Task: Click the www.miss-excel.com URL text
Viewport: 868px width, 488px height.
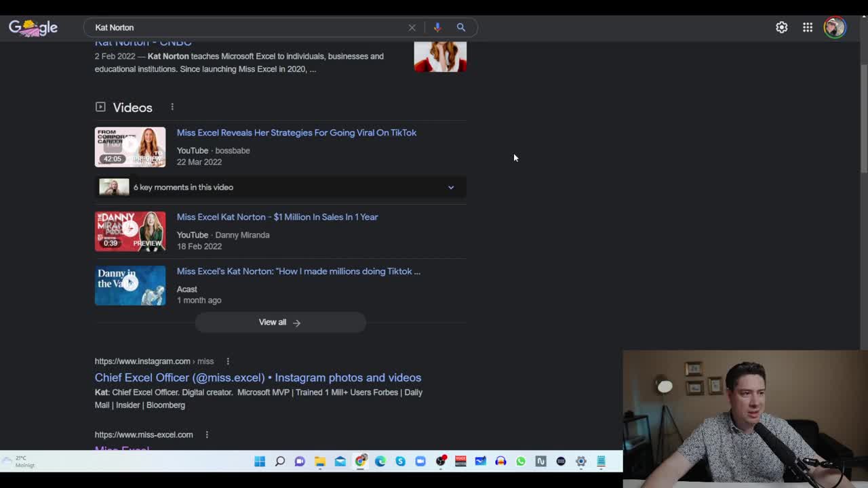Action: [x=144, y=434]
